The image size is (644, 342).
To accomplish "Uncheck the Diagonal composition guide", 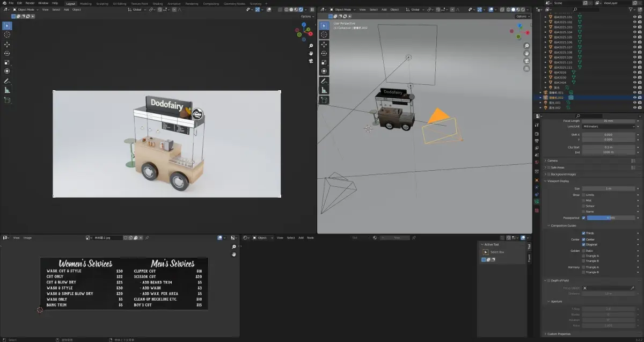I will [584, 245].
